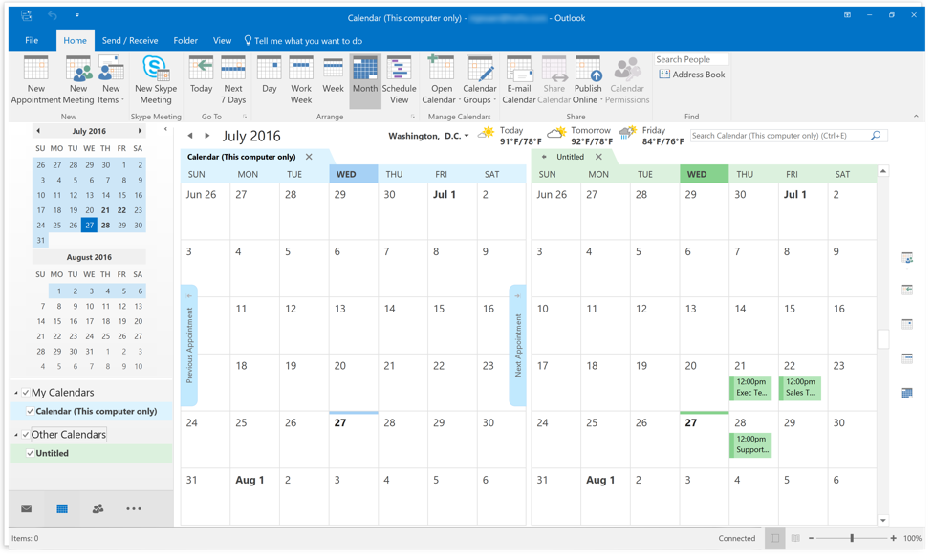Switch to Work Week view
934x560 pixels.
301,80
